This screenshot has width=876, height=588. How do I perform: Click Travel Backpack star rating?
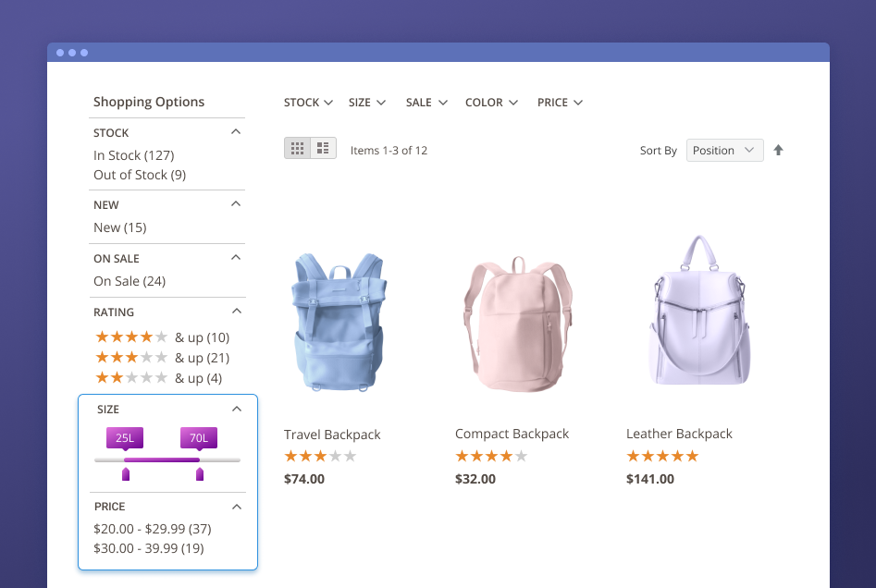click(x=319, y=457)
